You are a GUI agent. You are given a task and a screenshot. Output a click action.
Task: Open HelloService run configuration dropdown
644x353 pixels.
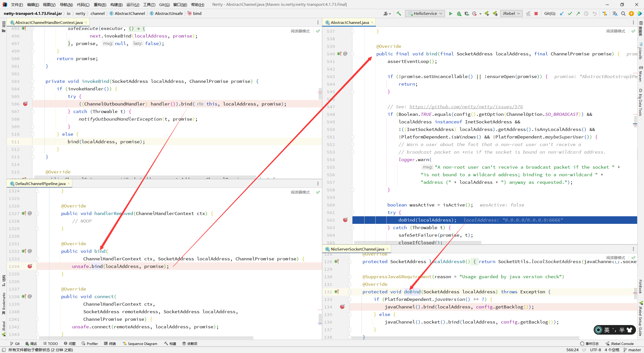coord(425,14)
